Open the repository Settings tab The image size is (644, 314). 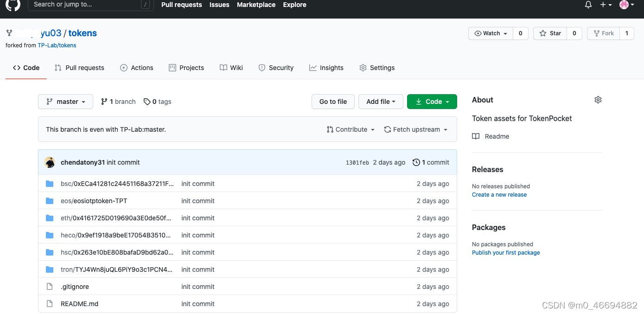tap(377, 68)
